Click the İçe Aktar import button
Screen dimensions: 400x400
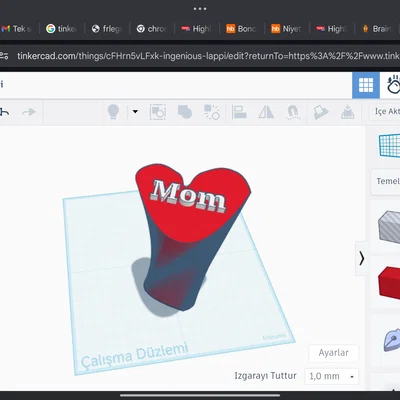pos(385,111)
